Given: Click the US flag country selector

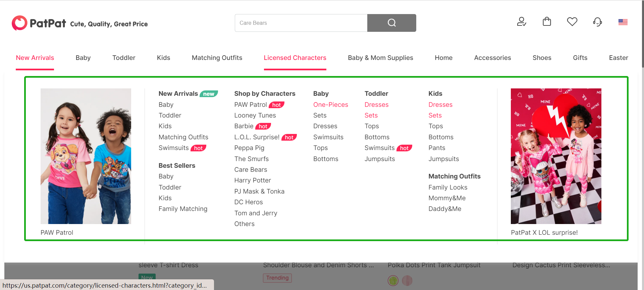Looking at the screenshot, I should point(623,22).
